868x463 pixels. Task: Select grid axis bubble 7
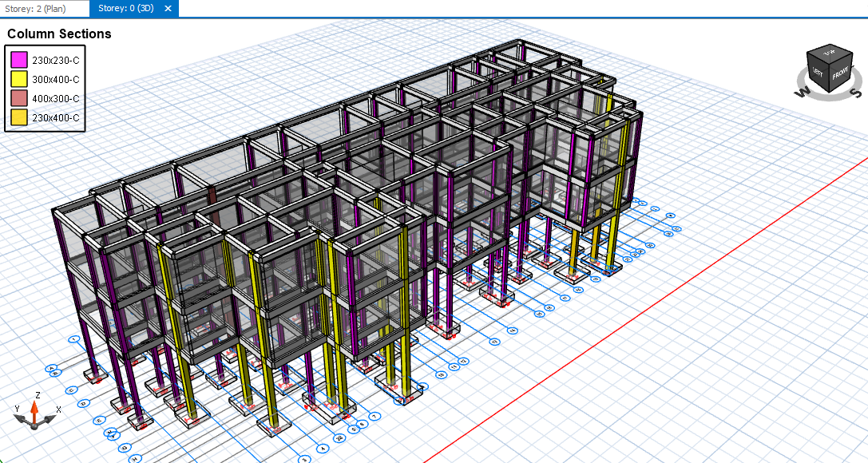pos(375,417)
